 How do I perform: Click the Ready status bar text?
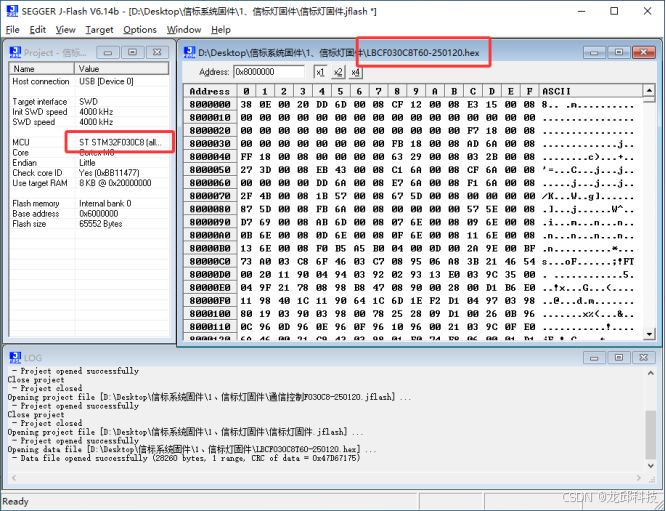click(15, 502)
